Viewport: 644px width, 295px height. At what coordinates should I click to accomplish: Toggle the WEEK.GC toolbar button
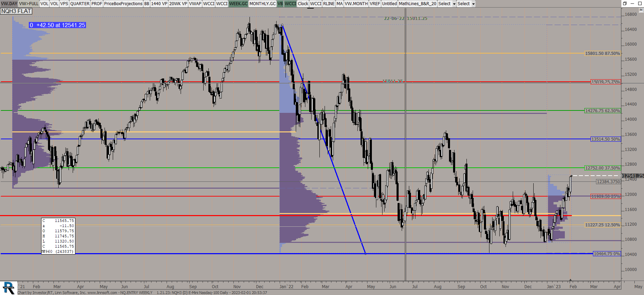point(238,4)
